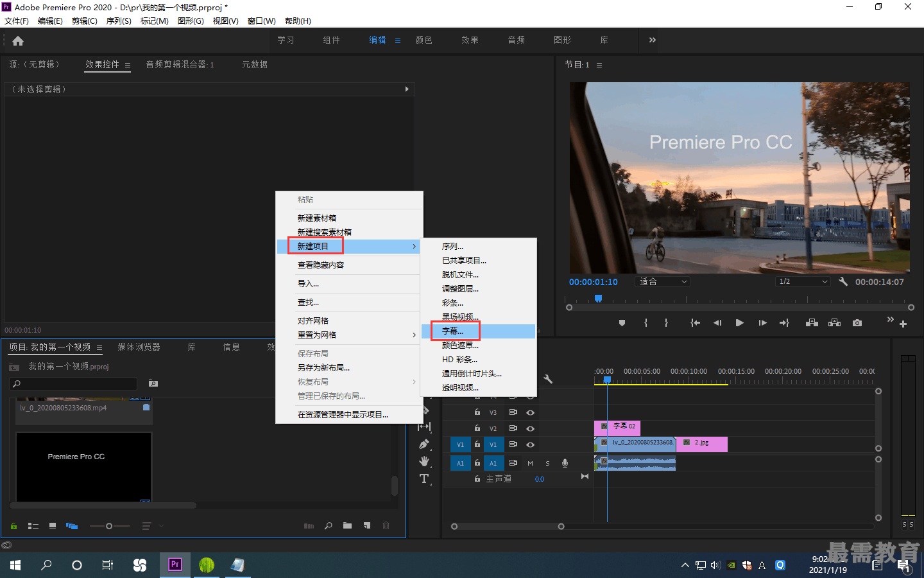This screenshot has width=924, height=578.
Task: Toggle V2 track lock
Action: tap(477, 428)
